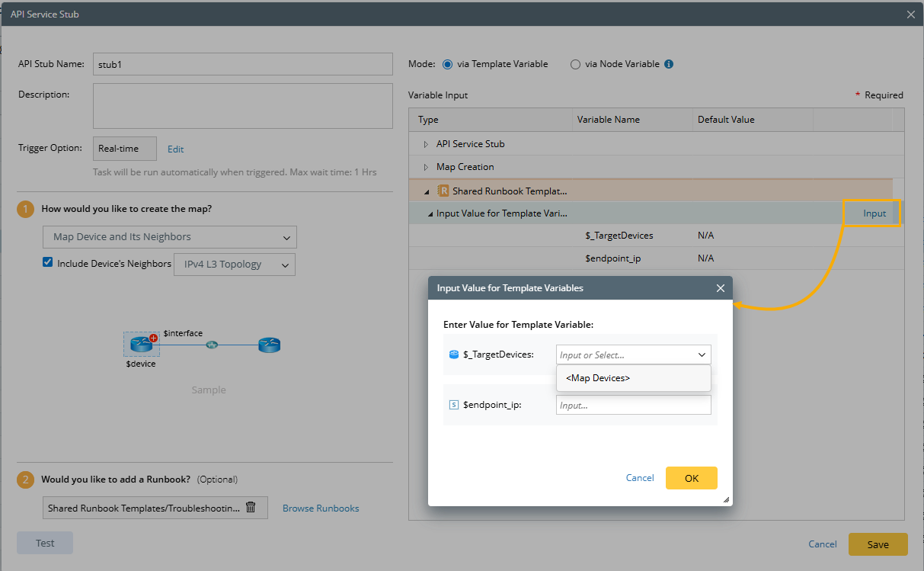Screen dimensions: 924x571
Task: Open the Browse Runbooks link
Action: pos(321,508)
